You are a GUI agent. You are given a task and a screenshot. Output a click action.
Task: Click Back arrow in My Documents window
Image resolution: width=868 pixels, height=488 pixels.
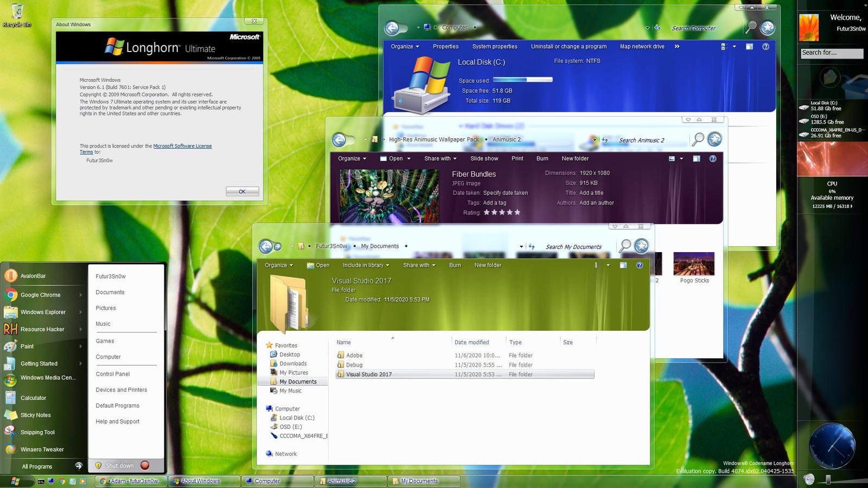(265, 247)
